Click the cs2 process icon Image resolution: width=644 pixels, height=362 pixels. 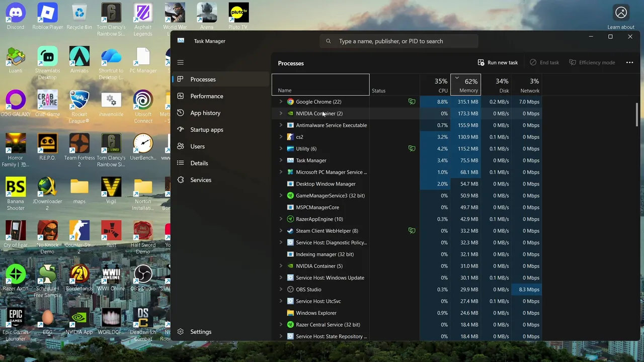point(290,137)
